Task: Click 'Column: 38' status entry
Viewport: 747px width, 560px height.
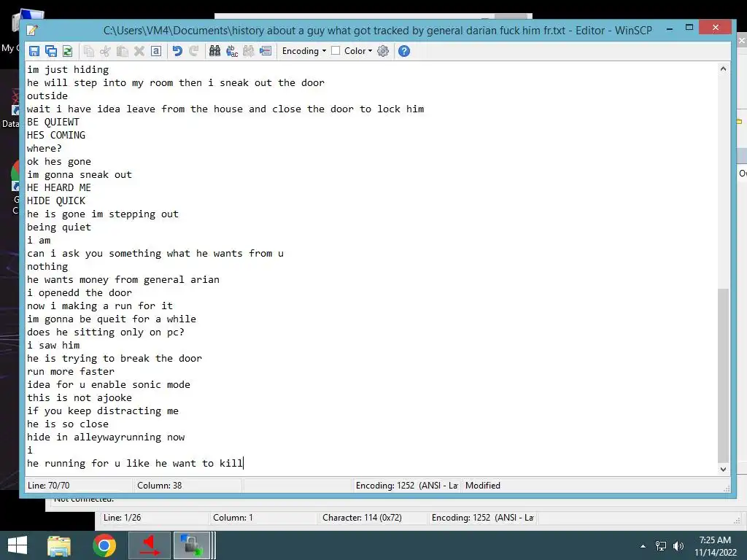Action: [160, 485]
